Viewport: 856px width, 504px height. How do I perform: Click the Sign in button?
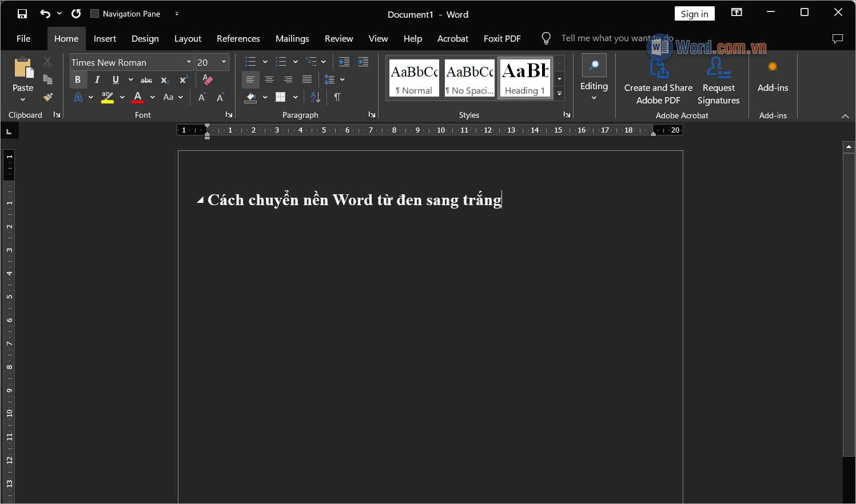point(694,14)
